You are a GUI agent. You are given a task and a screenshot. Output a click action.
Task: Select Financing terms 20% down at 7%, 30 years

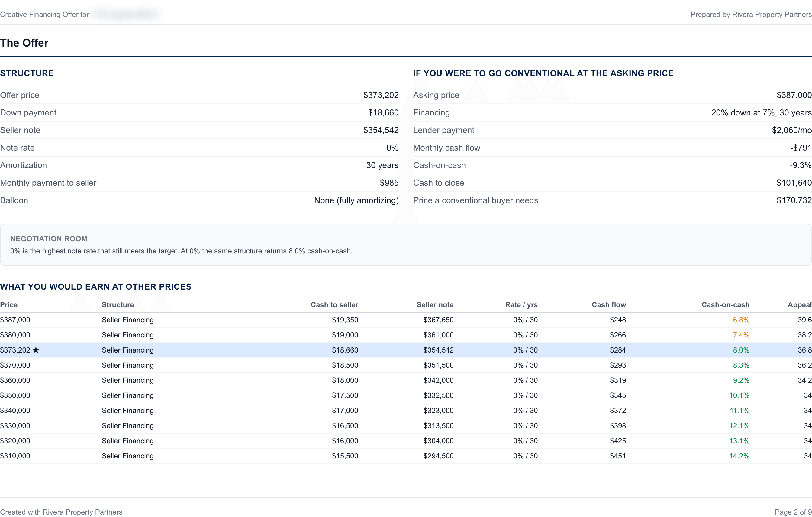click(x=761, y=113)
